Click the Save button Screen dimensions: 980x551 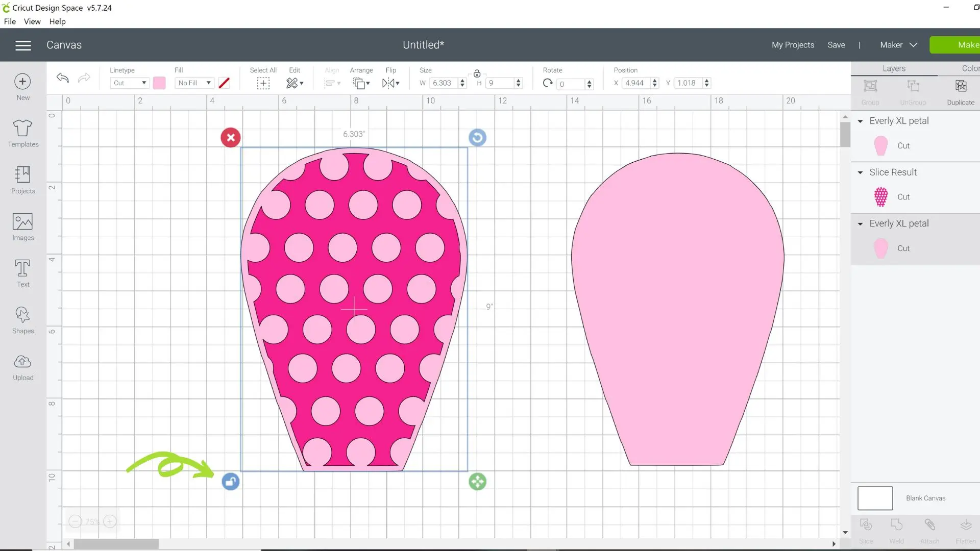click(836, 45)
